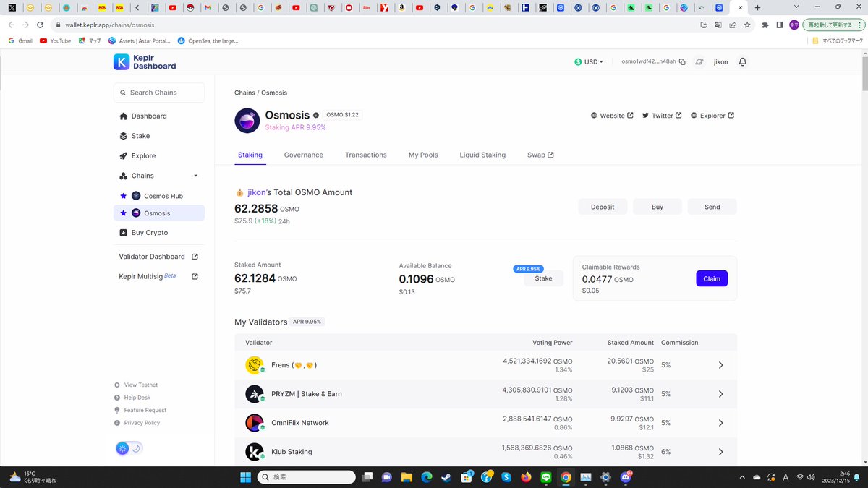
Task: Click the Keplr Dashboard logo
Action: coord(145,61)
